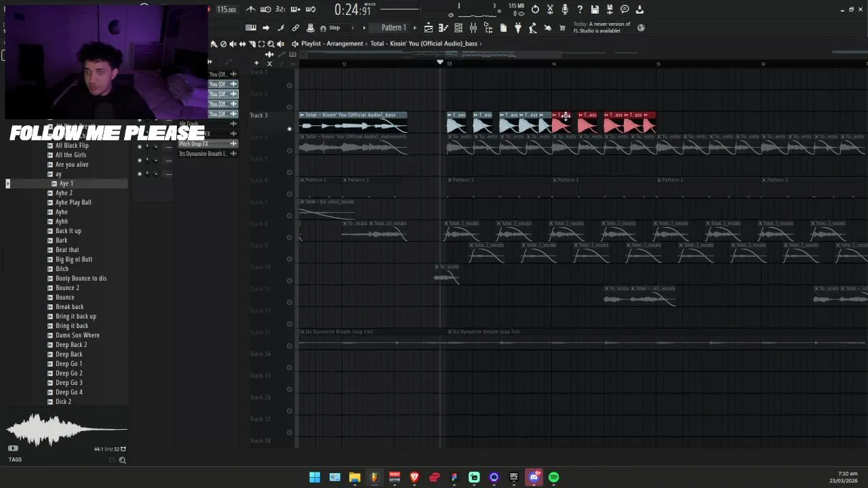868x488 pixels.
Task: Toggle wait for input before recording
Action: (x=266, y=9)
